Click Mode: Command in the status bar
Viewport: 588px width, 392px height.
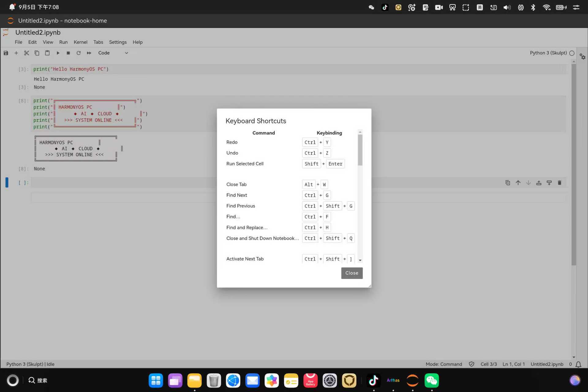(444, 364)
